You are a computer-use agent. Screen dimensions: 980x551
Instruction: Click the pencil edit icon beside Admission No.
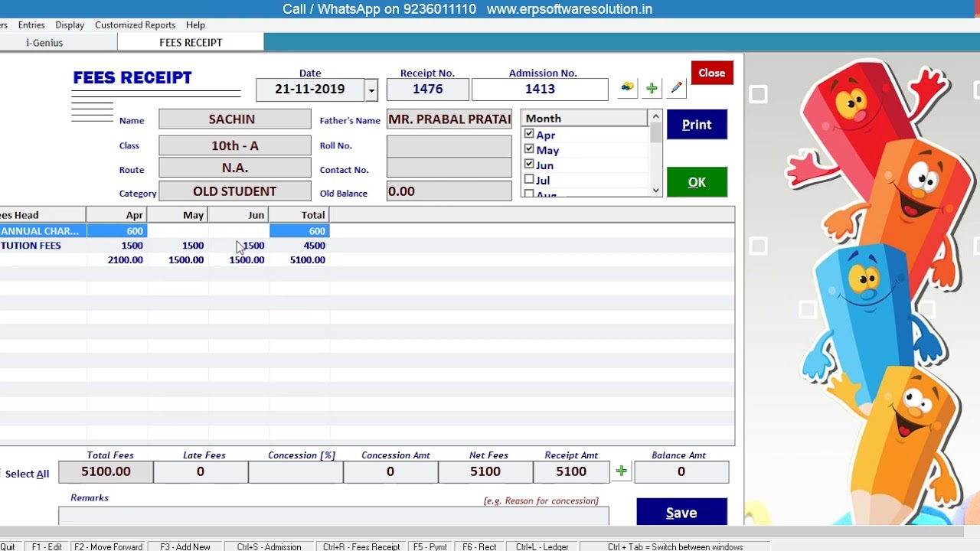676,88
